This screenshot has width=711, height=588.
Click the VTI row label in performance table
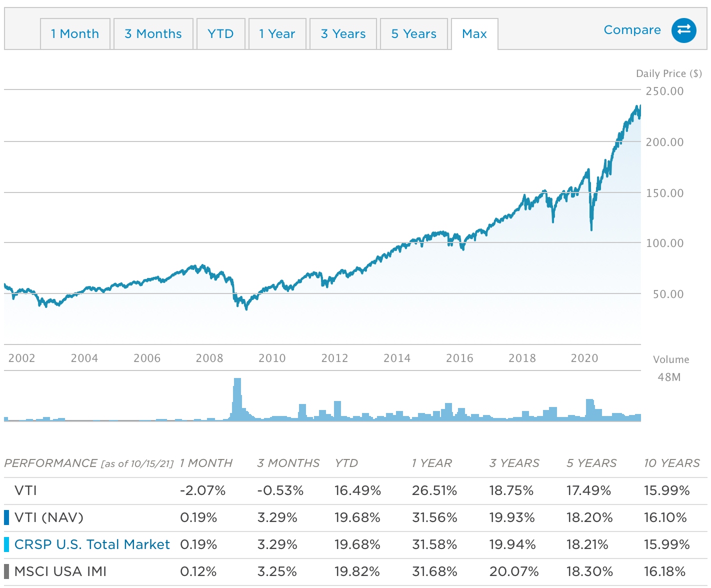pyautogui.click(x=25, y=490)
